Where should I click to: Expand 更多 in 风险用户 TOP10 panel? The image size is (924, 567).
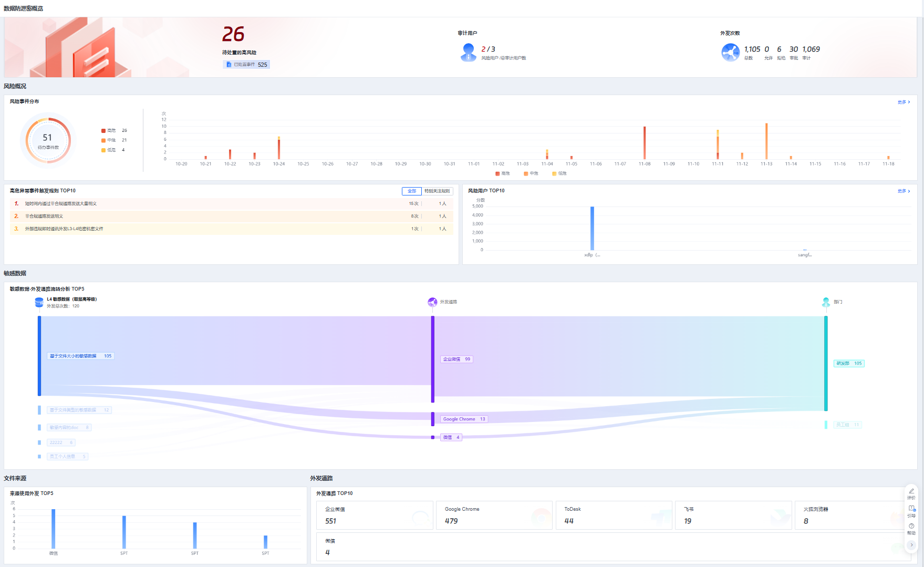click(x=904, y=191)
